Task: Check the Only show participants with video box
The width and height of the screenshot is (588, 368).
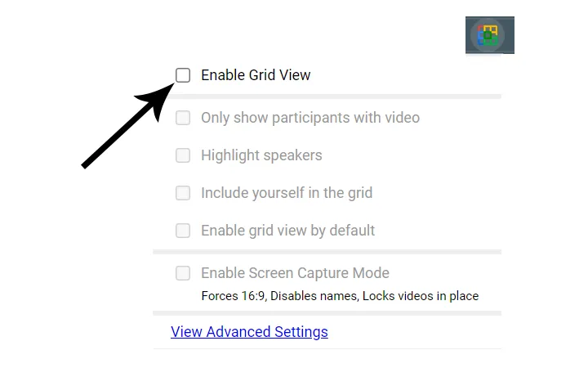Action: [x=183, y=118]
